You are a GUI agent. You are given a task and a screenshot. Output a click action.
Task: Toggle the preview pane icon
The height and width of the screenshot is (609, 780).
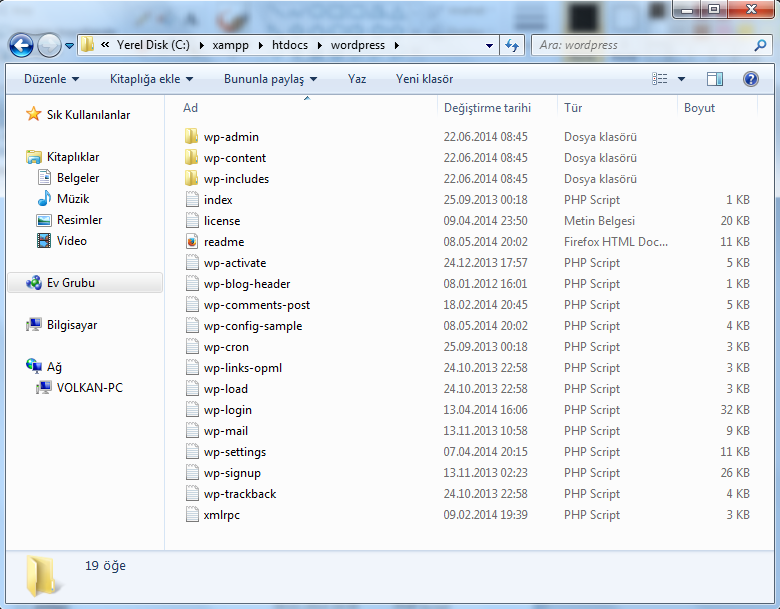(715, 79)
